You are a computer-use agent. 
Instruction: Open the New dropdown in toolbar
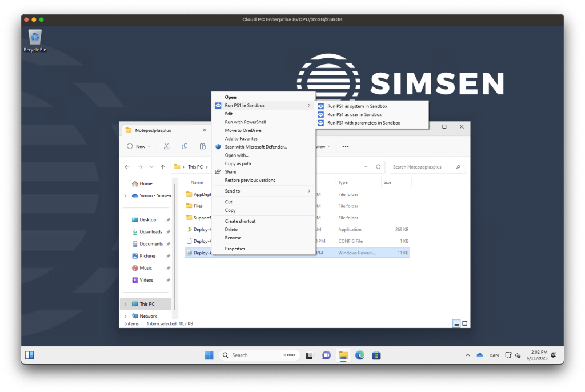tap(139, 146)
